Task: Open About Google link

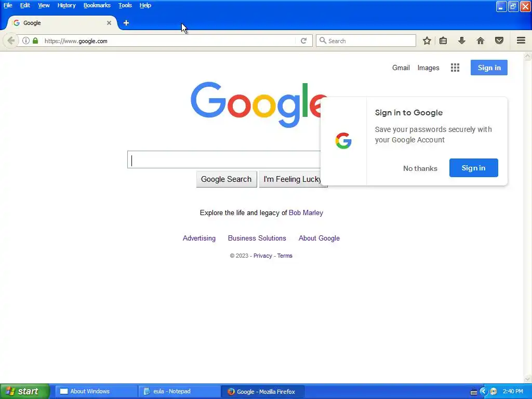Action: click(x=319, y=238)
